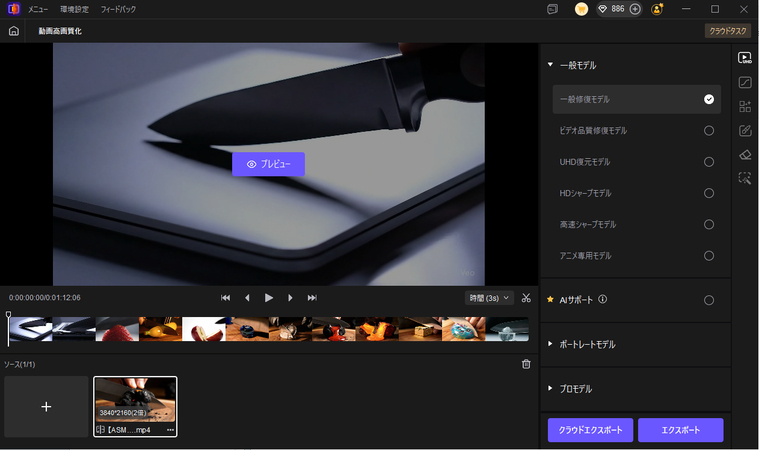Viewport: 759px width, 450px height.
Task: Click the クラウドエクスポート button
Action: click(591, 430)
